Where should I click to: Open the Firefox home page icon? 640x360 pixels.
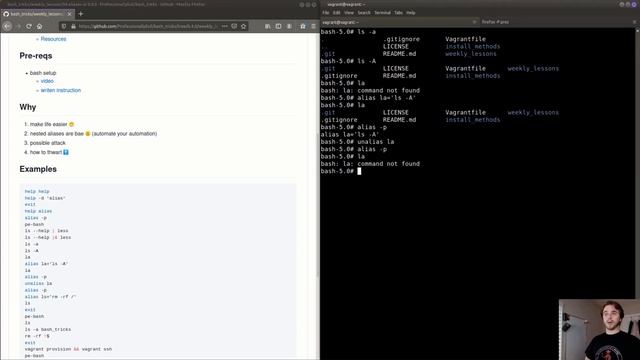point(40,26)
